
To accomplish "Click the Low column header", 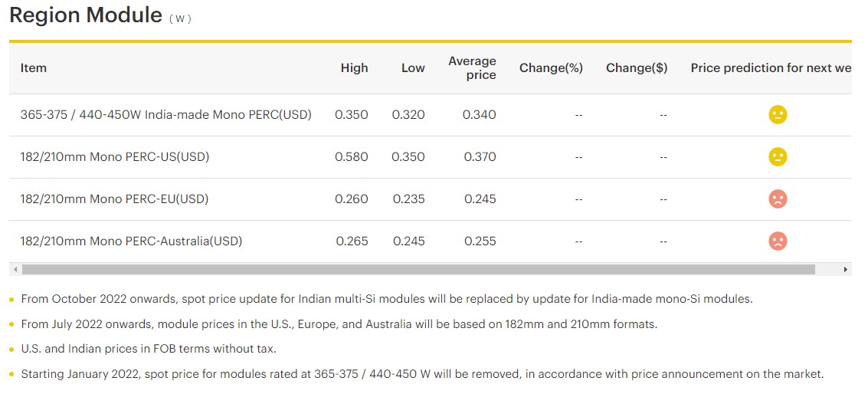I will 413,67.
